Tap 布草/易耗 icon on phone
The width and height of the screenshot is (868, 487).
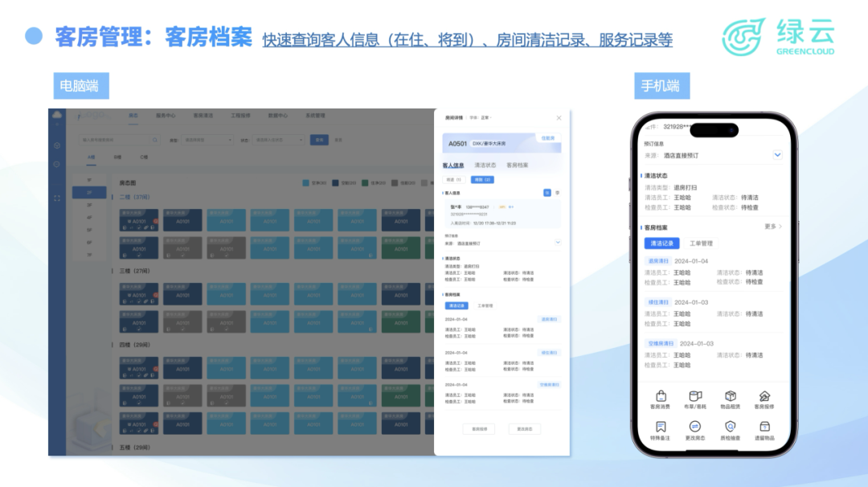(695, 396)
